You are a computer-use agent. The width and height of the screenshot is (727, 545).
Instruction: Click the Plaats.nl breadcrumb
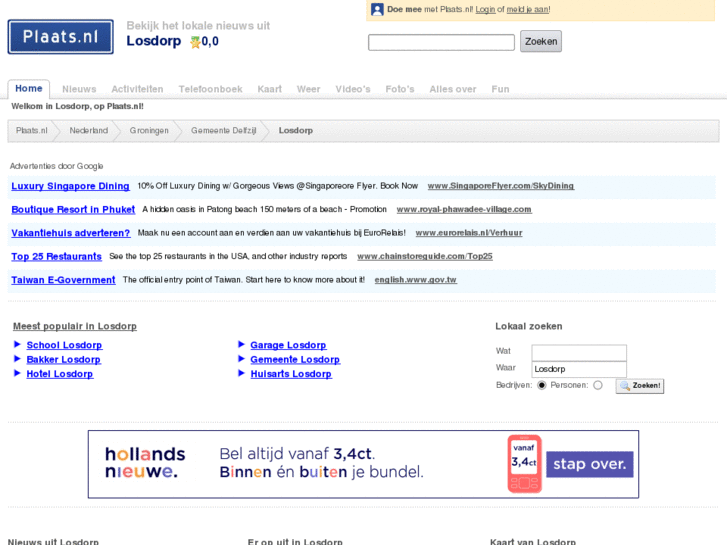point(32,130)
